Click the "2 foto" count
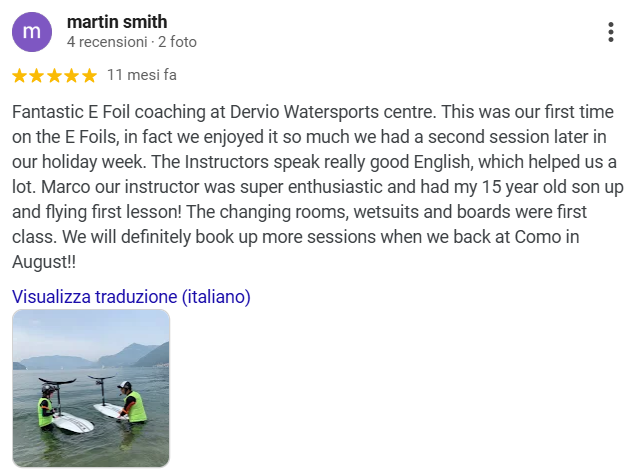The height and width of the screenshot is (472, 627). point(177,42)
